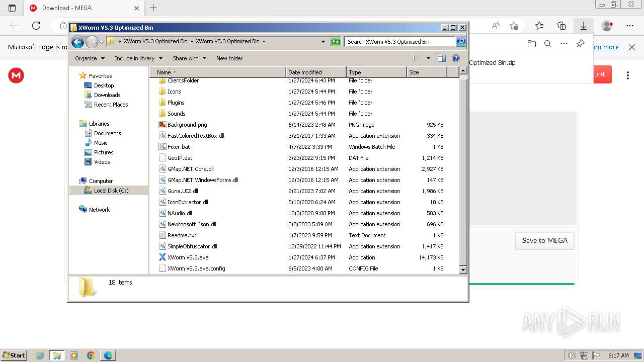This screenshot has width=644, height=362.
Task: Go back in the Explorer window
Action: click(77, 42)
